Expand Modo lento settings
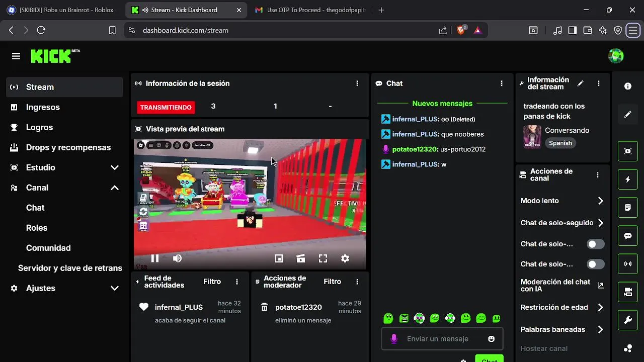The width and height of the screenshot is (644, 362). [x=562, y=201]
